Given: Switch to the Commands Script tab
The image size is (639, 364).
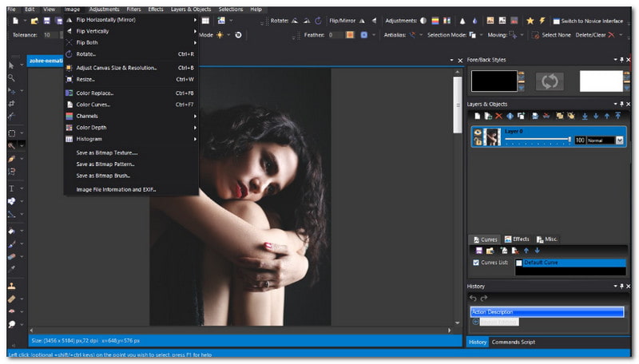Looking at the screenshot, I should (x=513, y=342).
